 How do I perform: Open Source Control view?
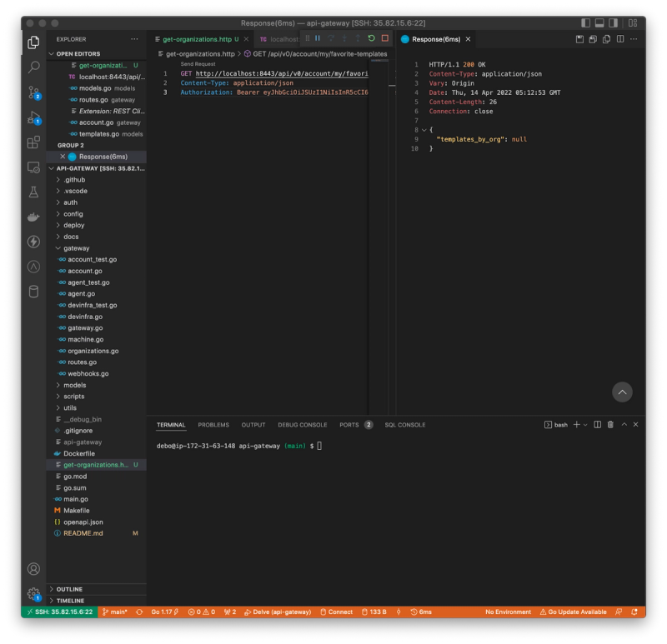coord(33,92)
